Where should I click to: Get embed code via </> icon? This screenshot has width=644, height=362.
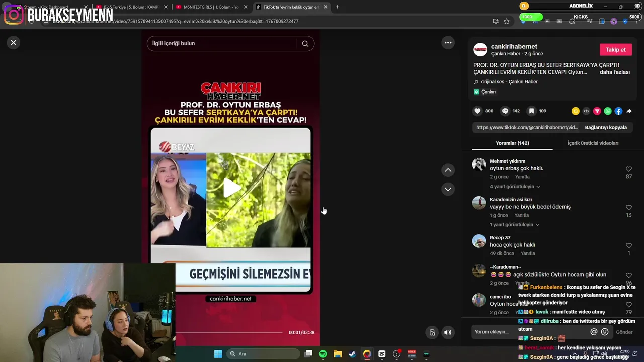pos(586,111)
